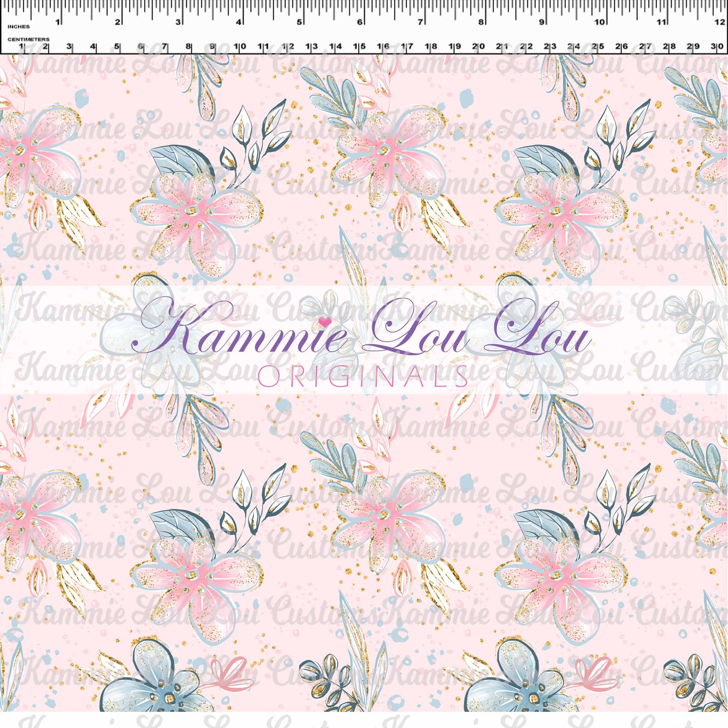Click the number 6 on the inch ruler
Image resolution: width=728 pixels, height=728 pixels.
click(359, 21)
